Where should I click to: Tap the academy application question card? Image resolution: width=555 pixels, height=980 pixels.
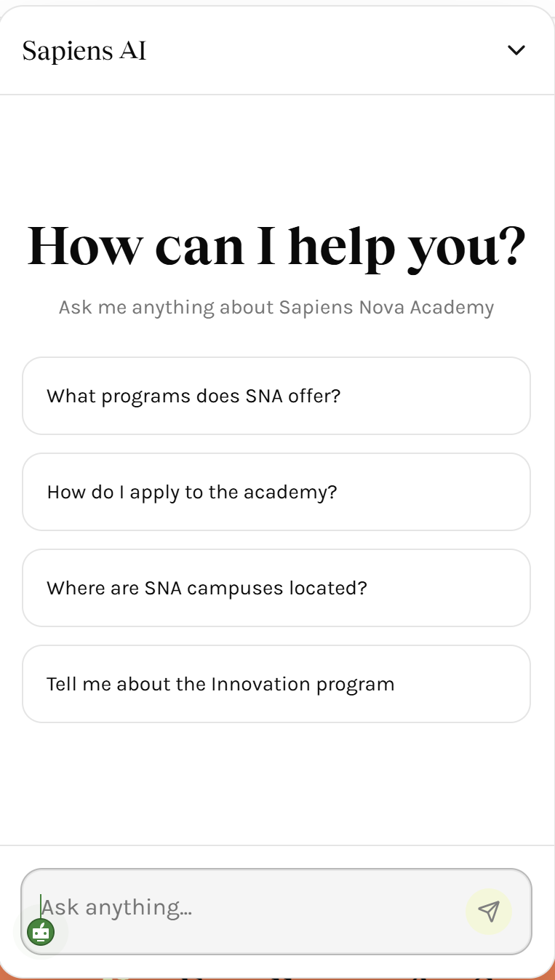pos(276,492)
